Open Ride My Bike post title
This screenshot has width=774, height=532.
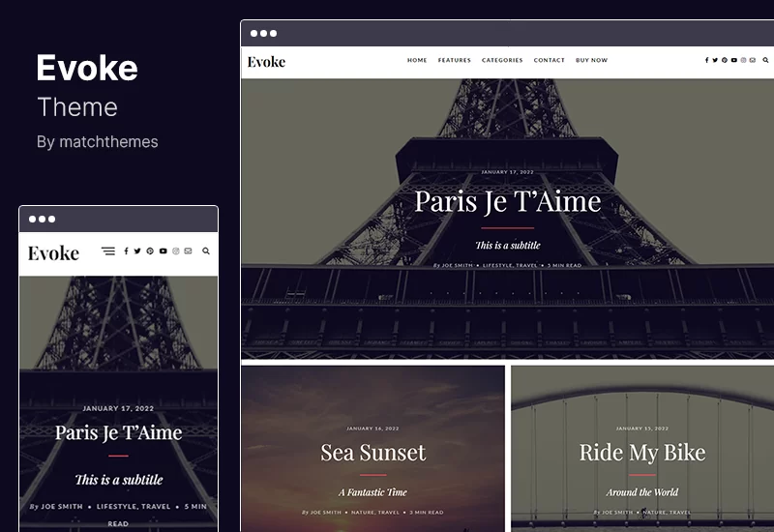(x=642, y=453)
